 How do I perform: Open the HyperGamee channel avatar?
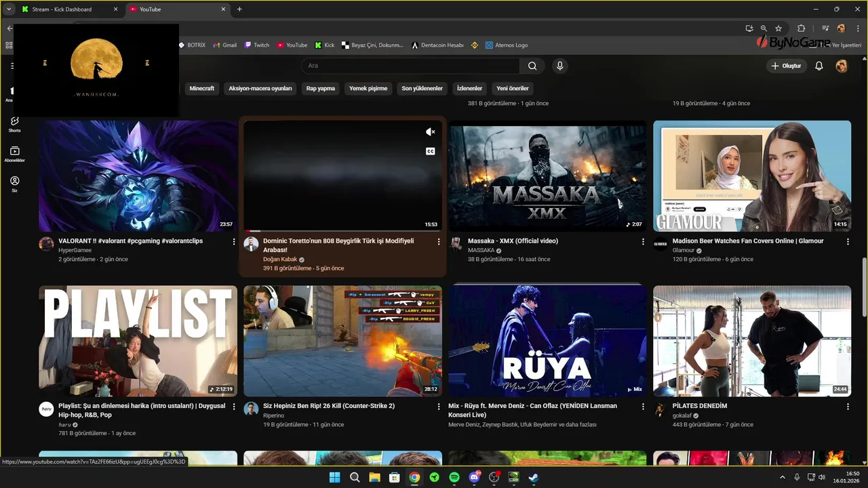click(46, 244)
